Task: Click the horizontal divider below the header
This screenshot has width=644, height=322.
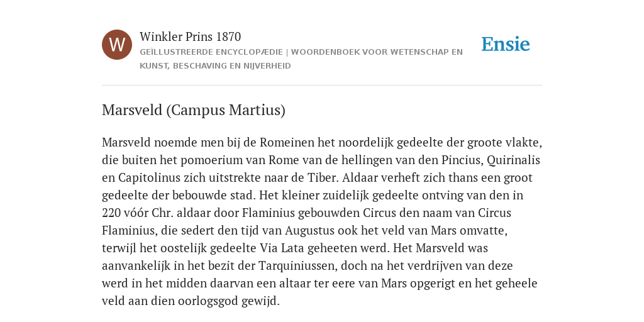Action: click(x=322, y=86)
